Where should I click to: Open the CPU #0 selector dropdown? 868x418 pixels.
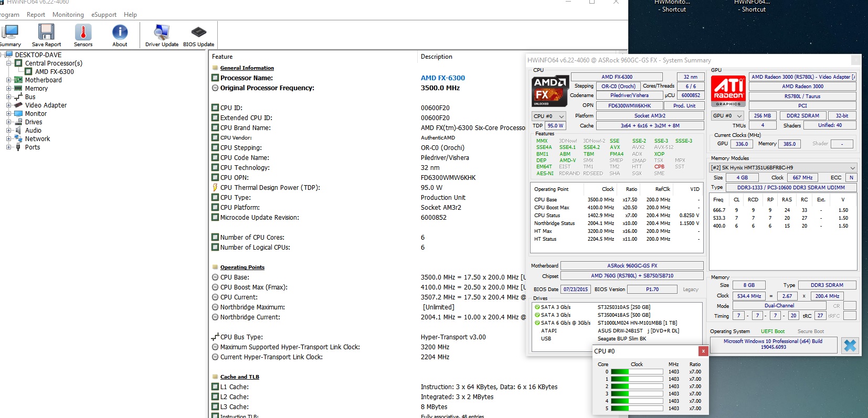[549, 116]
